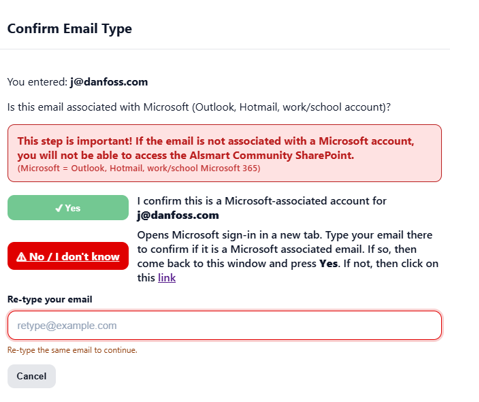The height and width of the screenshot is (402, 479).
Task: Select the red "No / I don't know" button
Action: pos(68,256)
